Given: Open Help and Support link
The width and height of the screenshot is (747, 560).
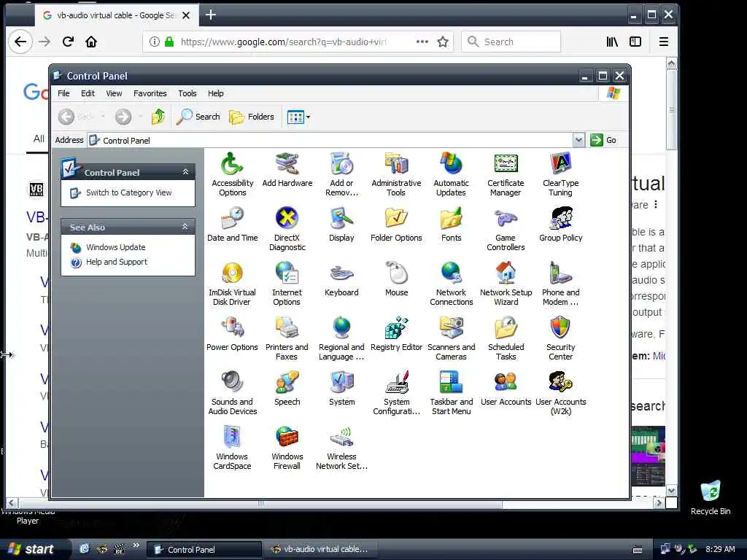Looking at the screenshot, I should pyautogui.click(x=116, y=262).
